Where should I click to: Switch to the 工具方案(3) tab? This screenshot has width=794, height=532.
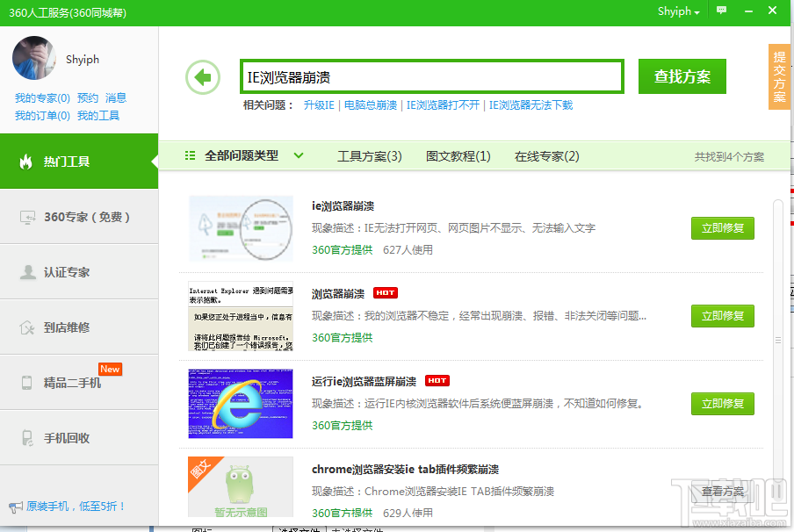370,155
